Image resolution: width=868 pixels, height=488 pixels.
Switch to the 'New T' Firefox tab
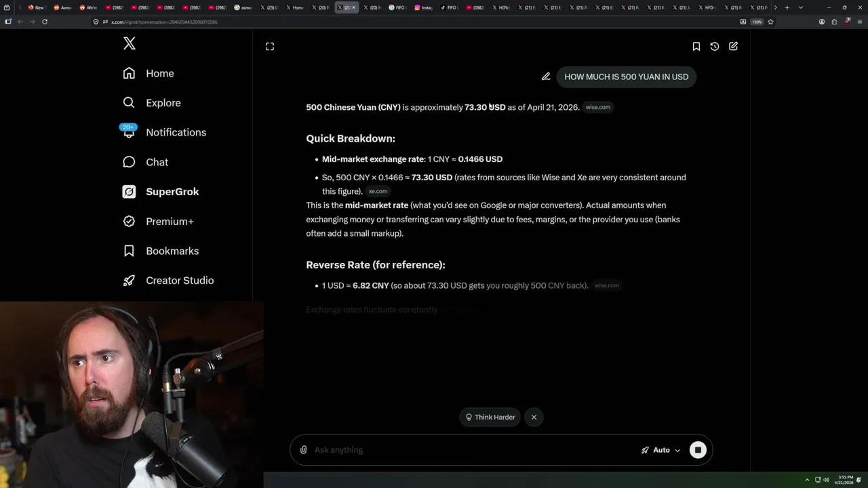36,7
